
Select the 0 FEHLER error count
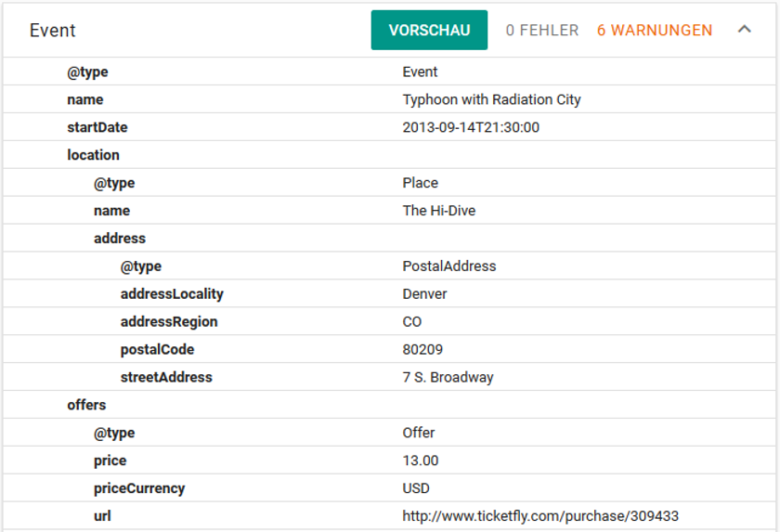(x=542, y=31)
